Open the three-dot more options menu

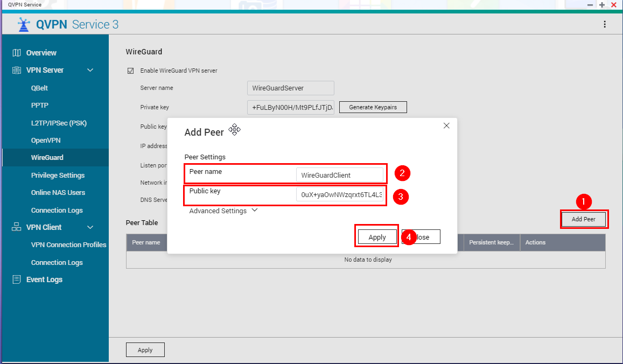tap(605, 24)
